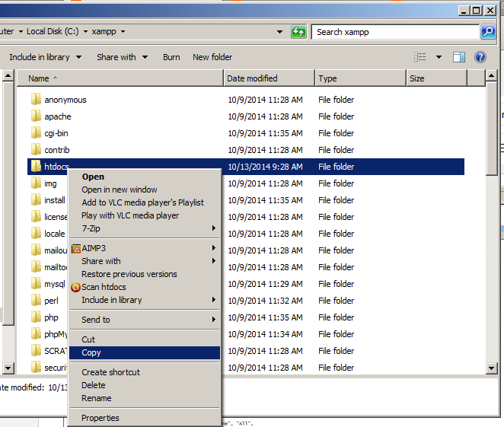Viewport: 504px width, 427px height.
Task: Choose Cut in the context menu
Action: (145, 339)
